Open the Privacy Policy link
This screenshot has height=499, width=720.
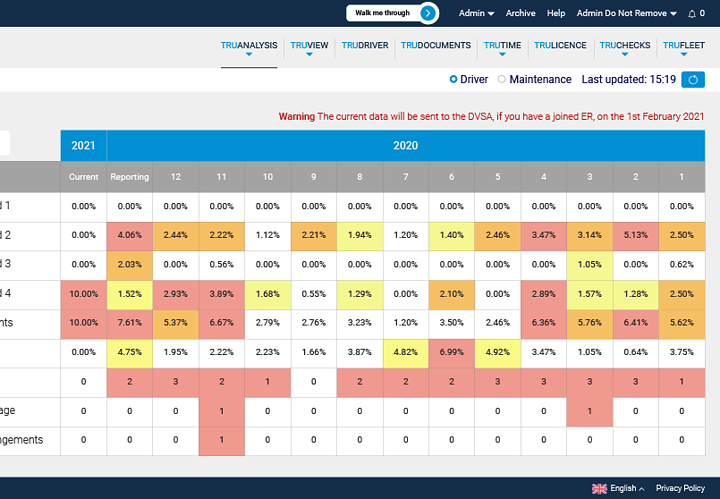[680, 488]
